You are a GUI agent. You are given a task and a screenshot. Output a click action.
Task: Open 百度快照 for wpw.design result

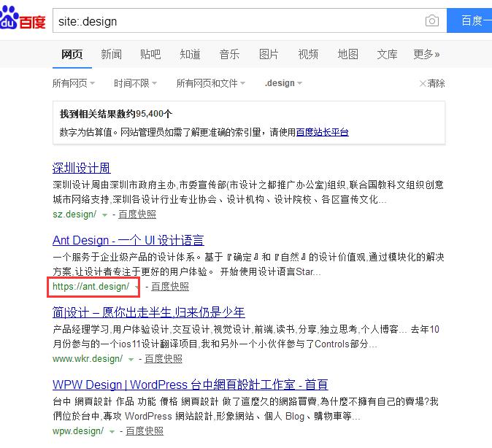pos(145,430)
